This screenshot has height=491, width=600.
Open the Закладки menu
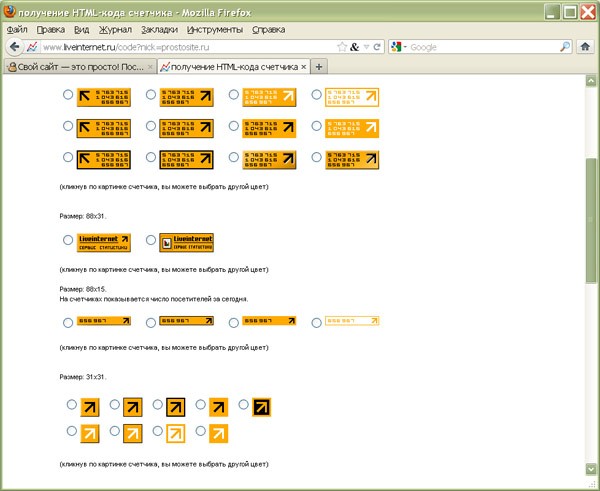pyautogui.click(x=159, y=29)
